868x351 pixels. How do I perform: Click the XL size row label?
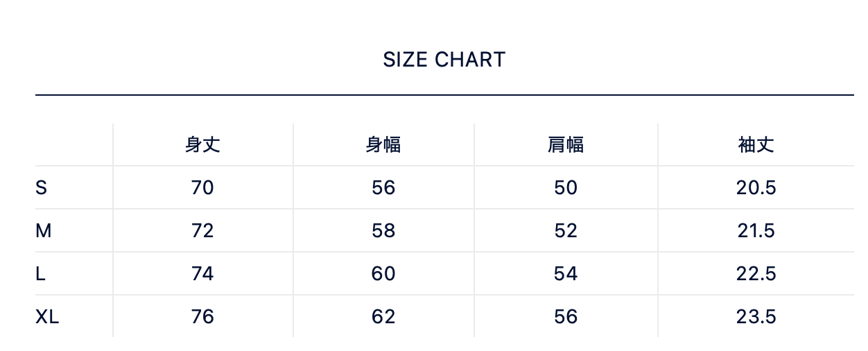click(x=47, y=316)
